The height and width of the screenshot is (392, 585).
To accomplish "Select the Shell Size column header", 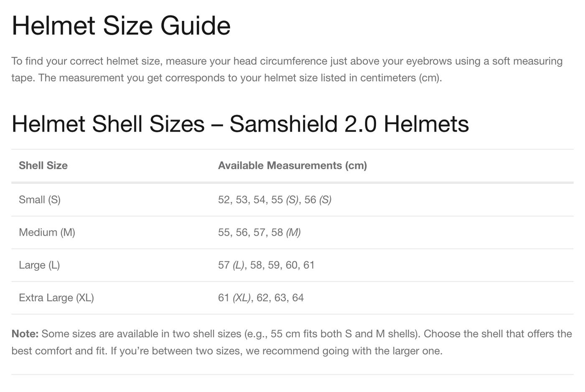I will coord(43,165).
